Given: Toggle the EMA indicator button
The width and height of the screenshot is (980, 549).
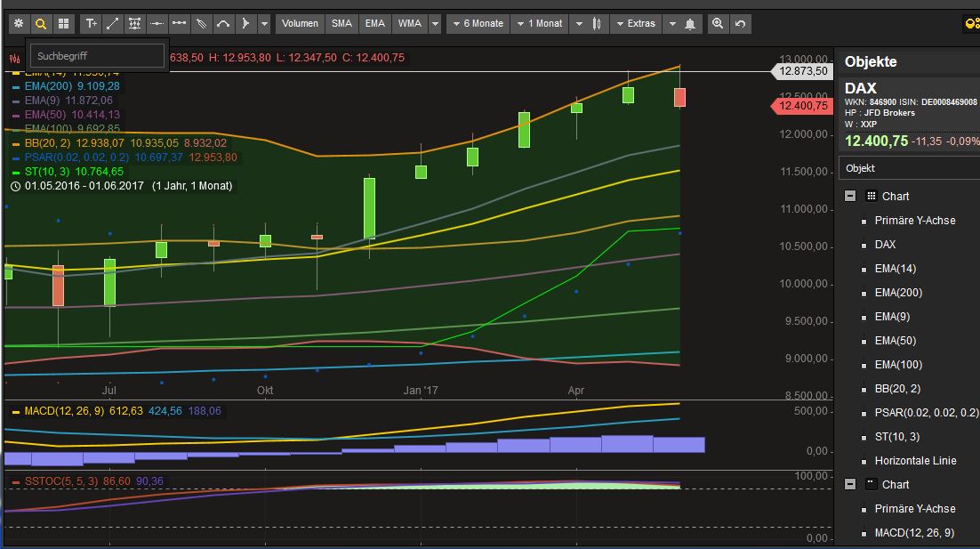Looking at the screenshot, I should [x=374, y=24].
